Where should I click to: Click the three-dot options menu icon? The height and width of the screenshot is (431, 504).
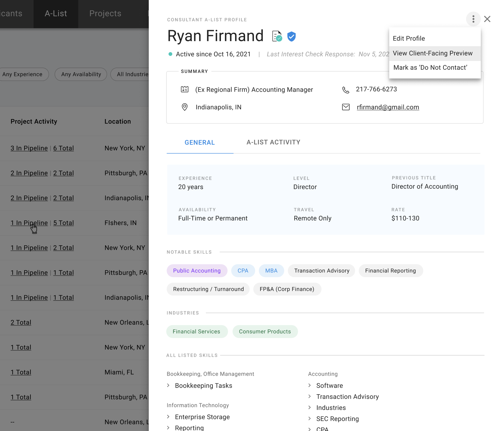point(473,19)
